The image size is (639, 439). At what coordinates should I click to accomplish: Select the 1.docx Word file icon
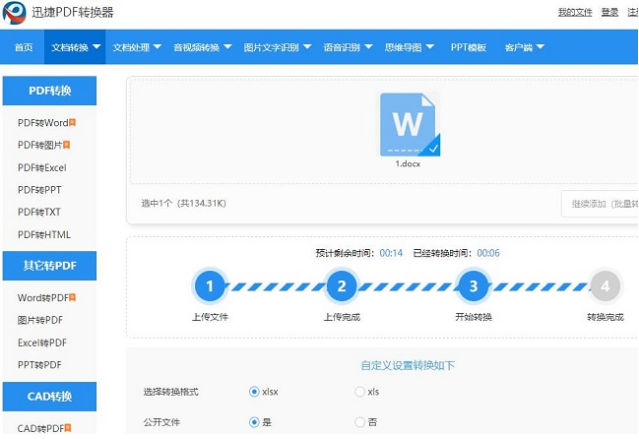[x=410, y=125]
